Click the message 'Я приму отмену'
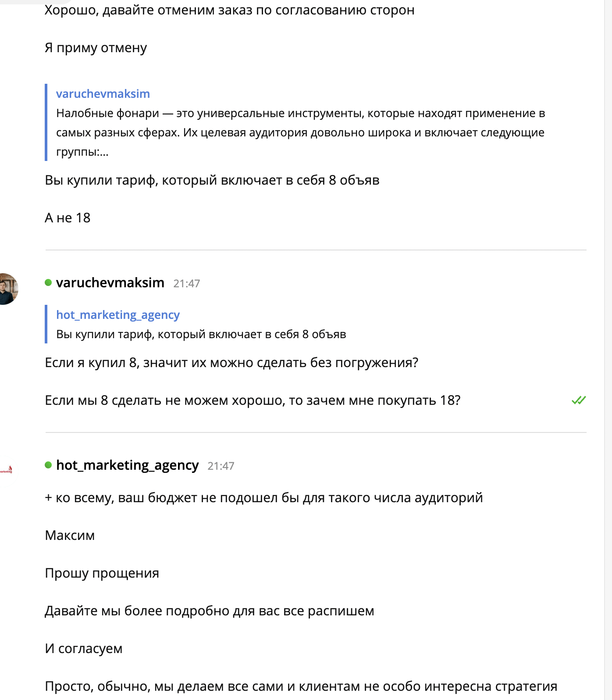 click(95, 47)
